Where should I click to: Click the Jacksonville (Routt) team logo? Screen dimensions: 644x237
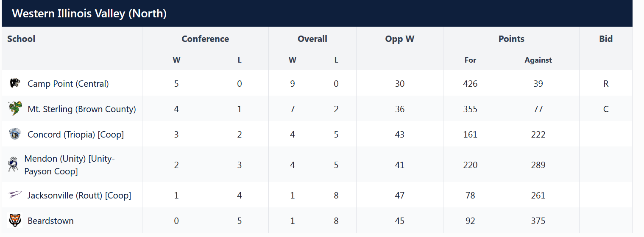click(x=15, y=195)
